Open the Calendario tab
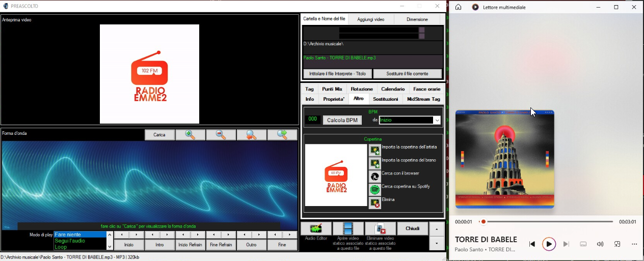644x261 pixels. [393, 89]
